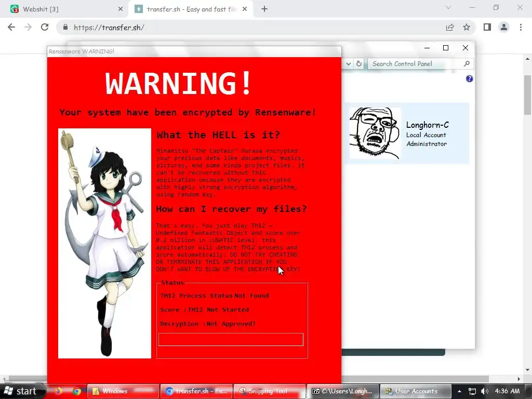Click the Chrome forward arrow
The height and width of the screenshot is (399, 532).
click(x=28, y=27)
